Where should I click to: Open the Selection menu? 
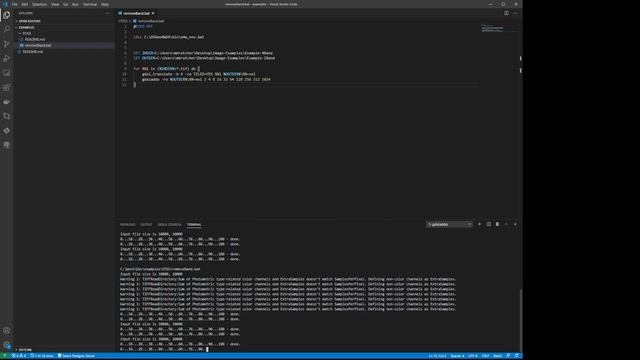coord(39,4)
